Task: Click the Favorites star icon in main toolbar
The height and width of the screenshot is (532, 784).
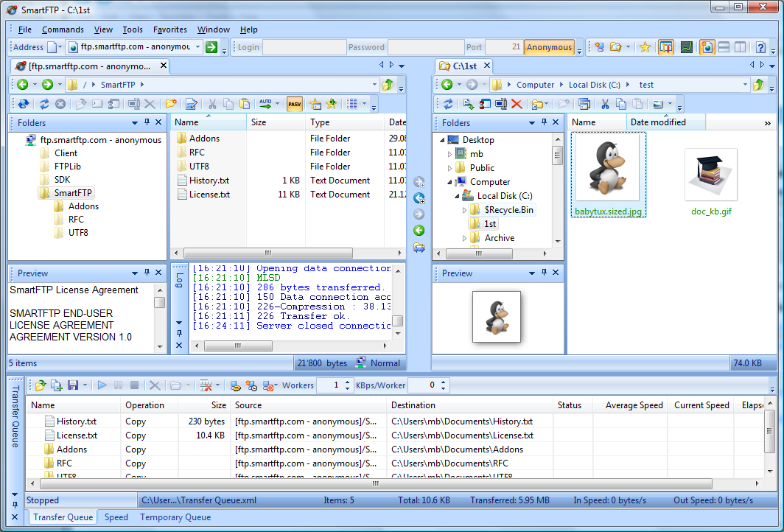Action: coord(645,47)
